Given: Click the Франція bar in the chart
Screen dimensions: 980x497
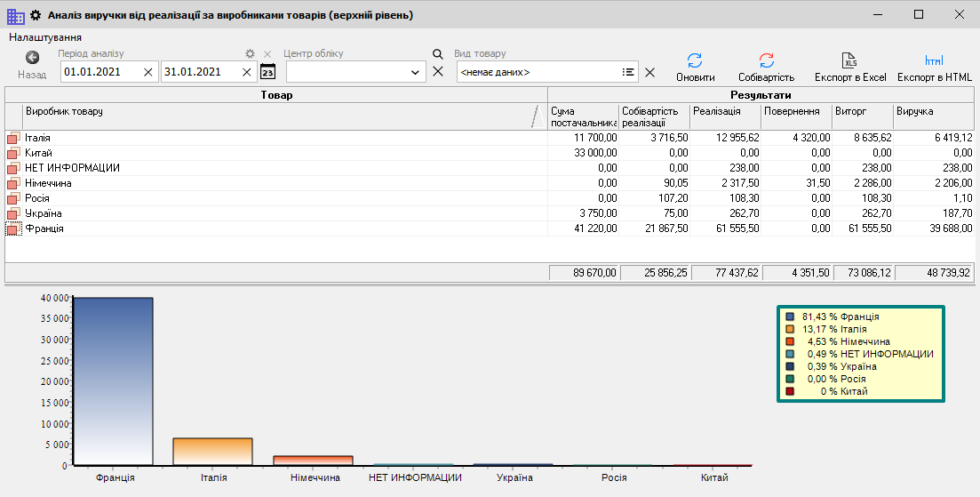Looking at the screenshot, I should [114, 381].
